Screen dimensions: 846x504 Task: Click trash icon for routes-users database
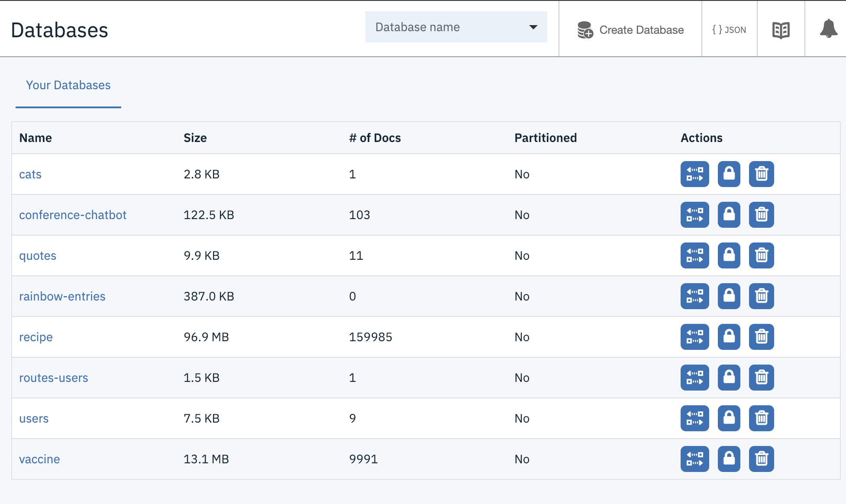[x=761, y=378]
